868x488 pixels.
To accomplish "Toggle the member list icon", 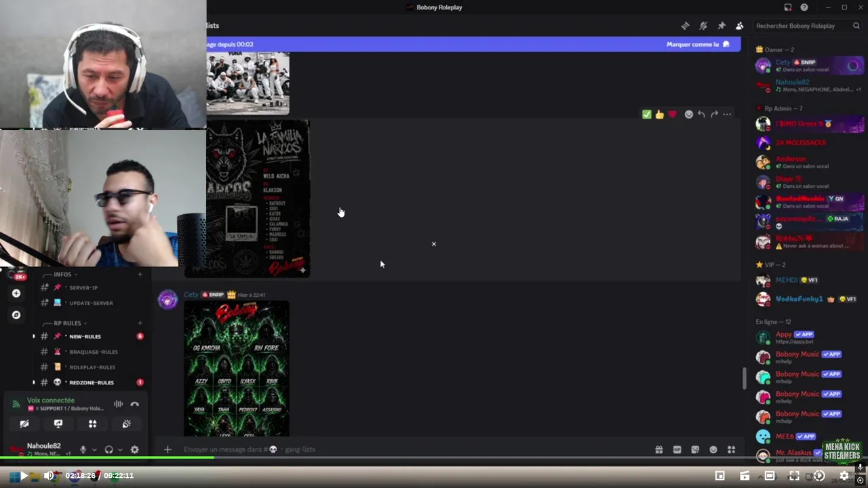I will coord(739,26).
